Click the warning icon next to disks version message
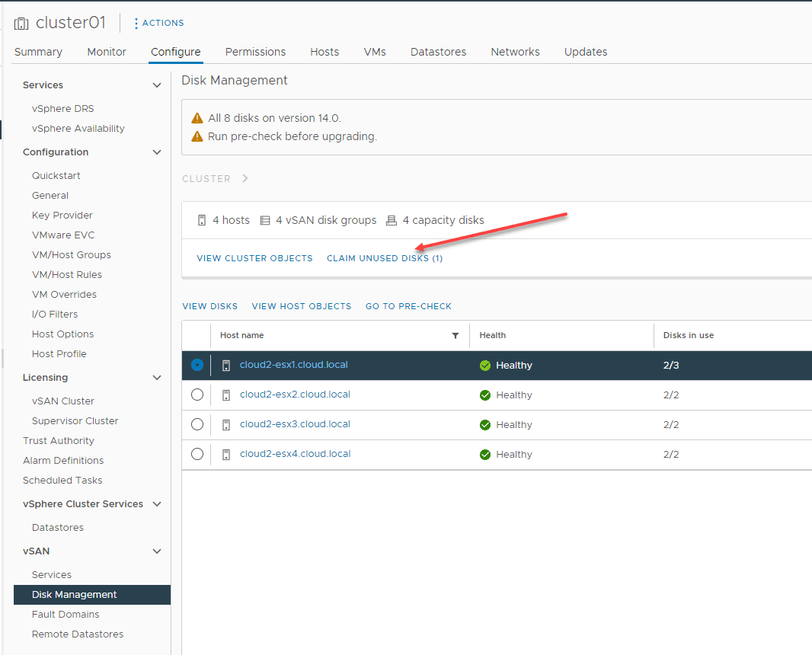Viewport: 812px width, 655px height. pyautogui.click(x=197, y=119)
